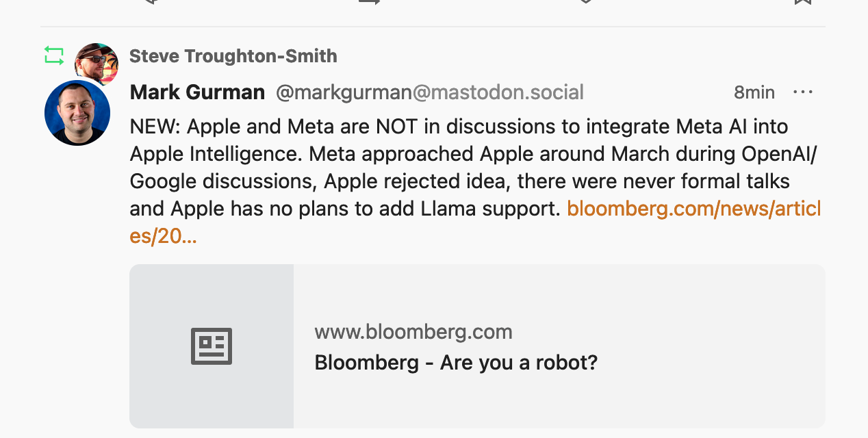Click the gray thumbnail placeholder of Bloomberg card
The height and width of the screenshot is (438, 868).
[212, 383]
